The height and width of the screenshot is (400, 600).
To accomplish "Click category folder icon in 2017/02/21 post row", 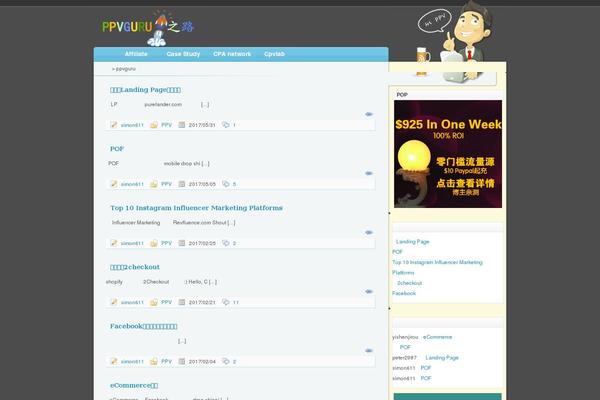I will coord(154,302).
